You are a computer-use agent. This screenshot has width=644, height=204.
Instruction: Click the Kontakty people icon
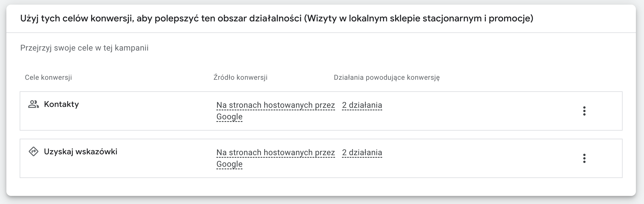34,104
